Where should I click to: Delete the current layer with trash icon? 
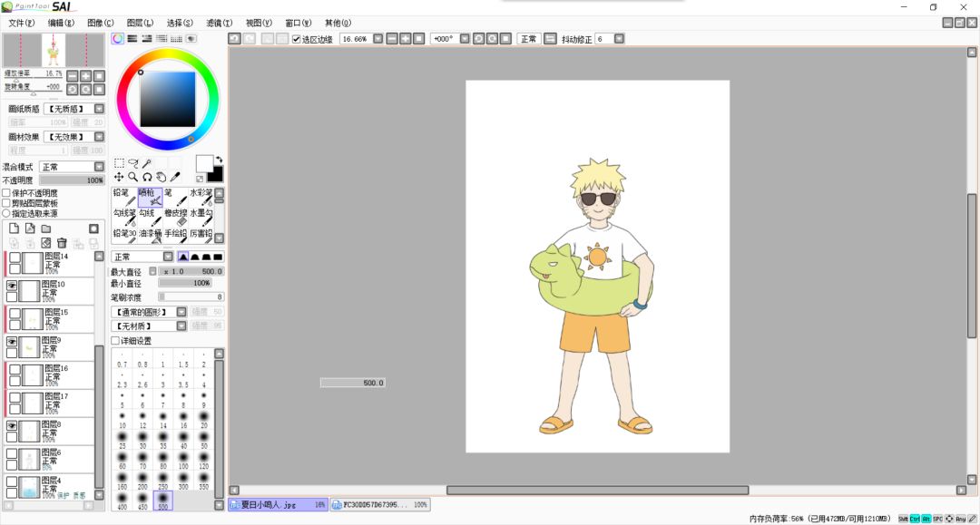pos(62,243)
